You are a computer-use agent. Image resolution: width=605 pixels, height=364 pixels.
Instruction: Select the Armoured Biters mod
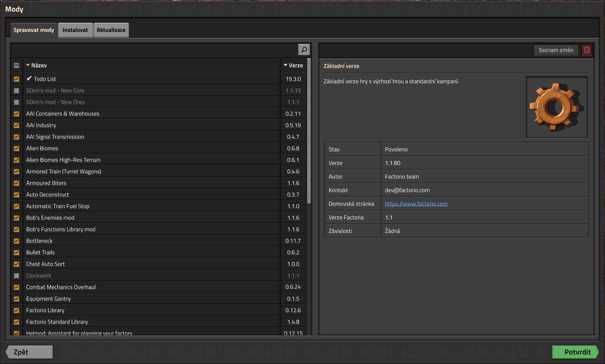[x=152, y=183]
